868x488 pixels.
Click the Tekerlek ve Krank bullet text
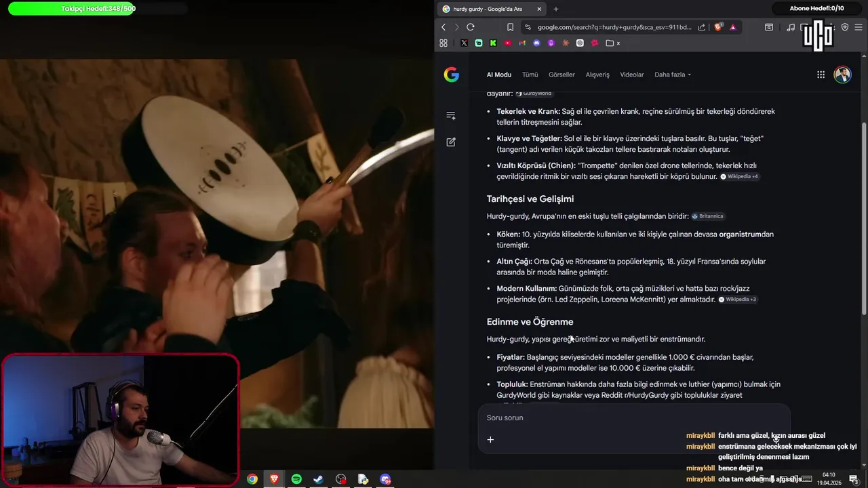pyautogui.click(x=635, y=117)
